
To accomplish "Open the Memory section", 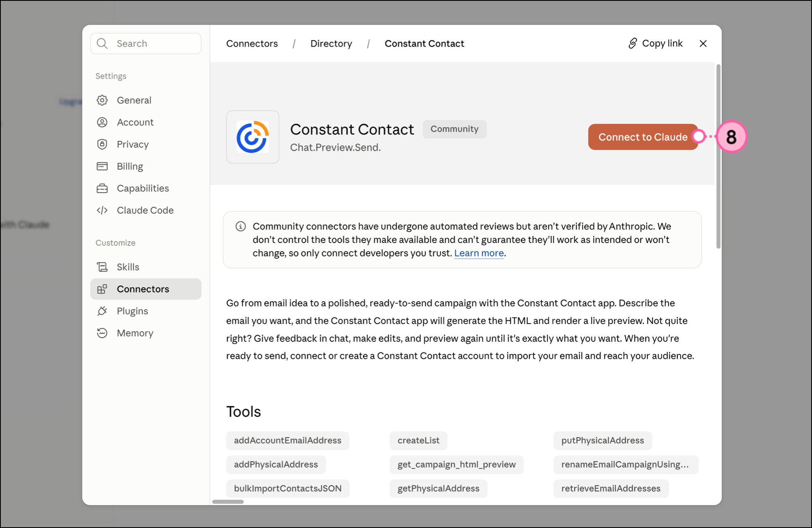I will click(x=146, y=333).
